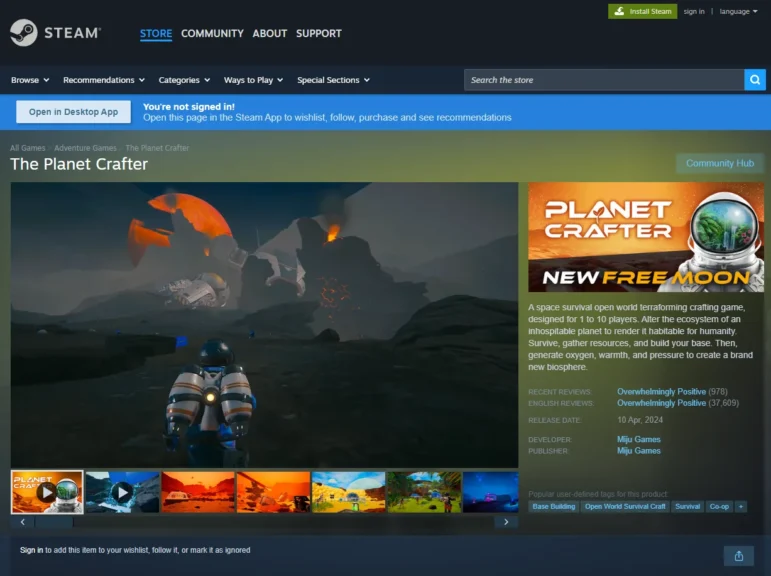Open publisher Miju Games link
Image resolution: width=771 pixels, height=576 pixels.
click(x=639, y=451)
